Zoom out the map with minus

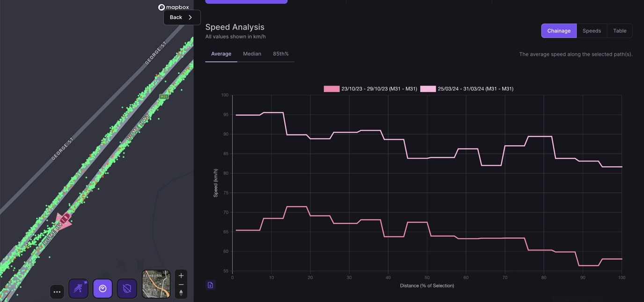coord(181,285)
